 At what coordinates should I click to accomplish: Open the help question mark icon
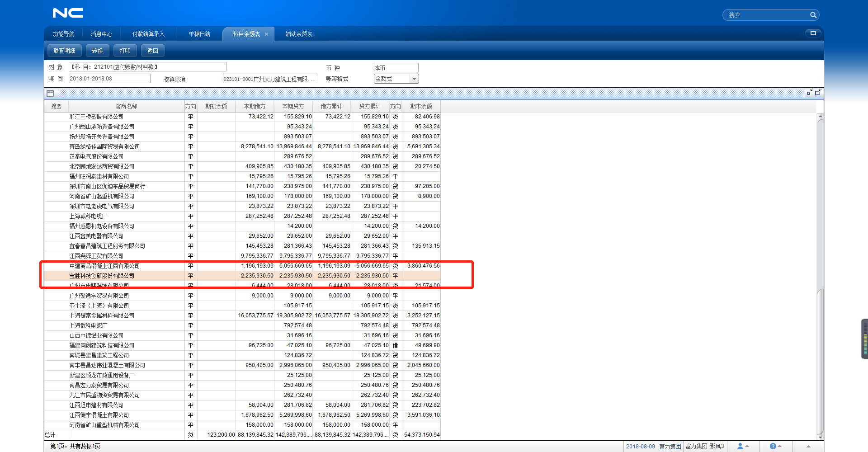tap(773, 446)
